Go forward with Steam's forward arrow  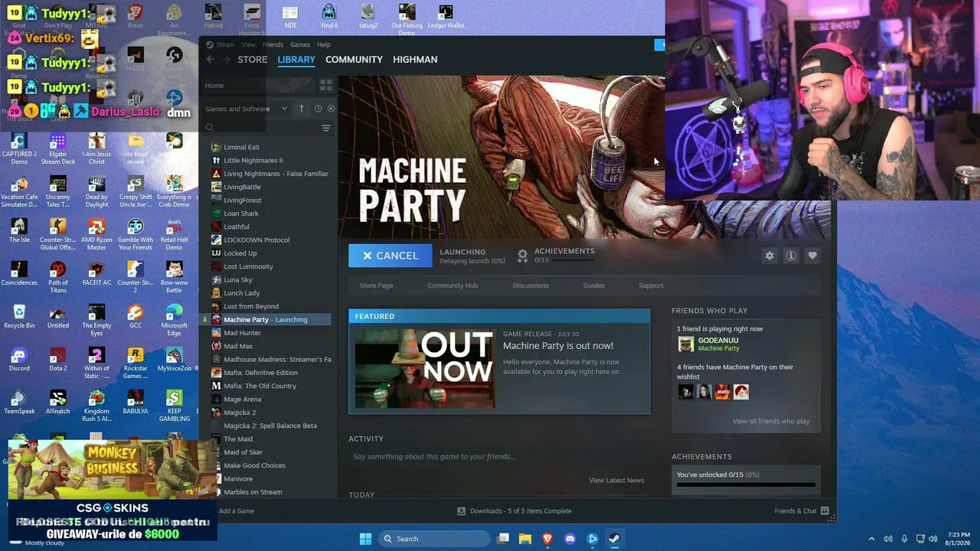click(x=226, y=60)
